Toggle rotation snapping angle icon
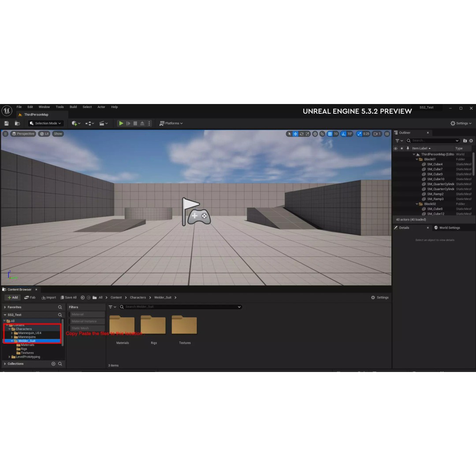This screenshot has width=476, height=476. 343,134
